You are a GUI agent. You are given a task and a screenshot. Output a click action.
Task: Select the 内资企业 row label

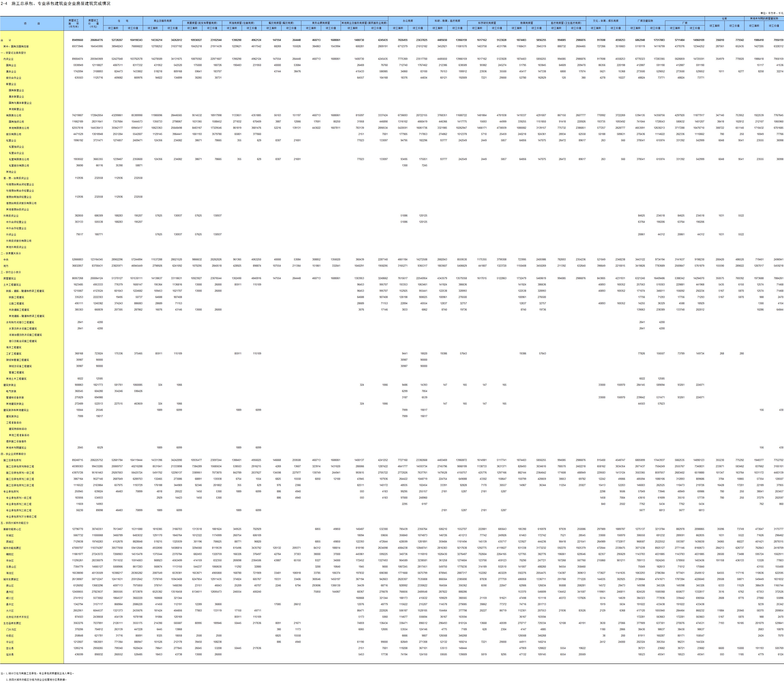(8, 59)
